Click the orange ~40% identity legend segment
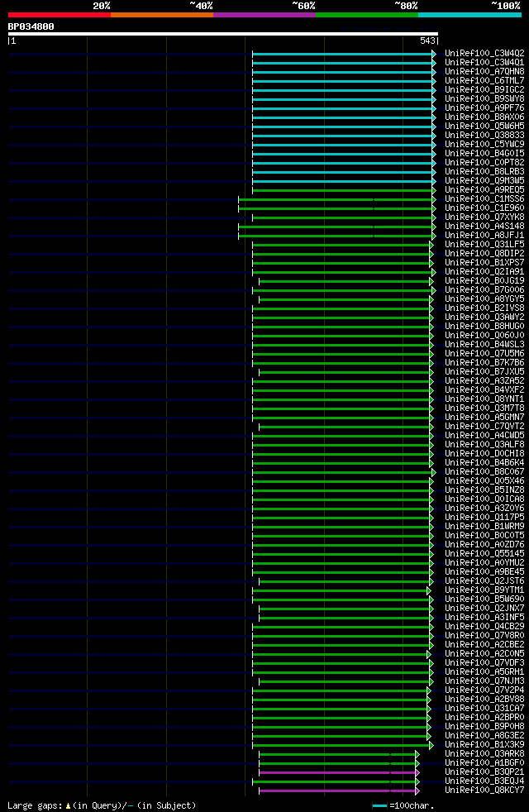Screen dimensions: 529x812 (162, 15)
